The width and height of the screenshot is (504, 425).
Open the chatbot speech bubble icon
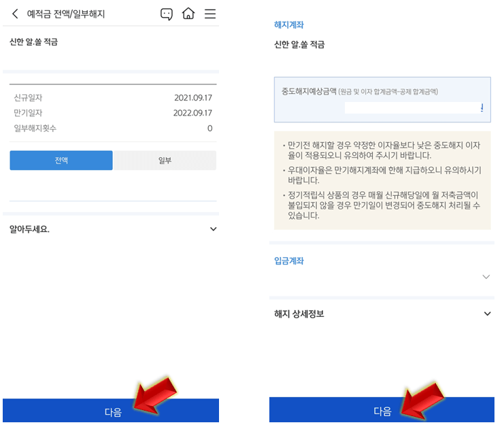coord(167,14)
